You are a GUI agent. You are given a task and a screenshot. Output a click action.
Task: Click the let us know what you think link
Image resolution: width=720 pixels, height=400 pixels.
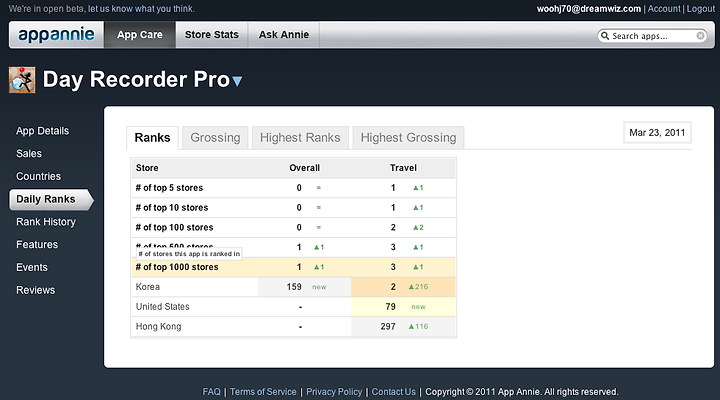click(x=141, y=9)
